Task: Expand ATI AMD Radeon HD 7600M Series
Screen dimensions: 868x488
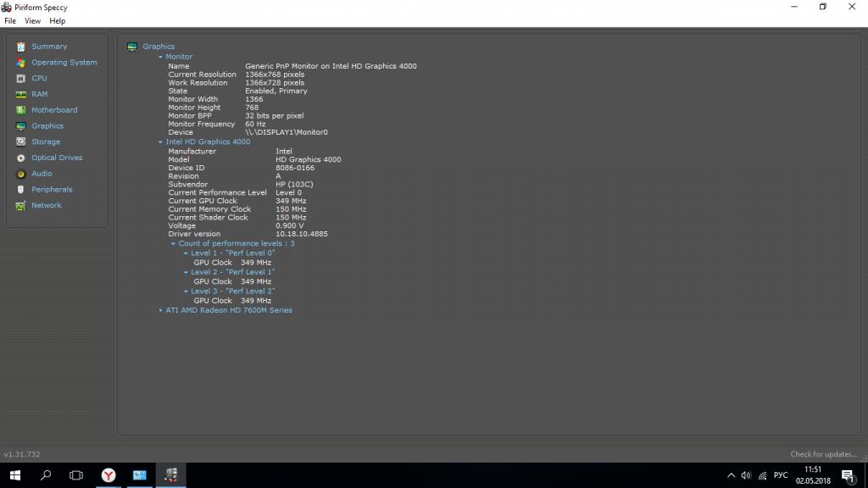Action: pyautogui.click(x=160, y=310)
